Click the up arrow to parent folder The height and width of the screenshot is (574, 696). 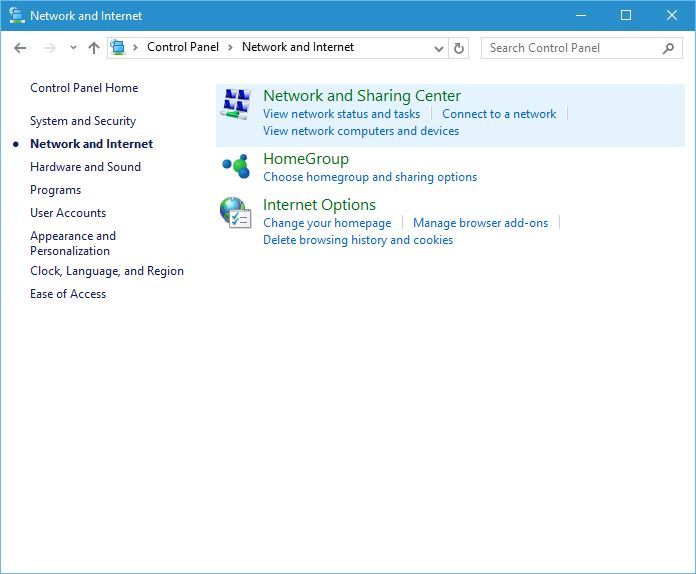pos(94,48)
